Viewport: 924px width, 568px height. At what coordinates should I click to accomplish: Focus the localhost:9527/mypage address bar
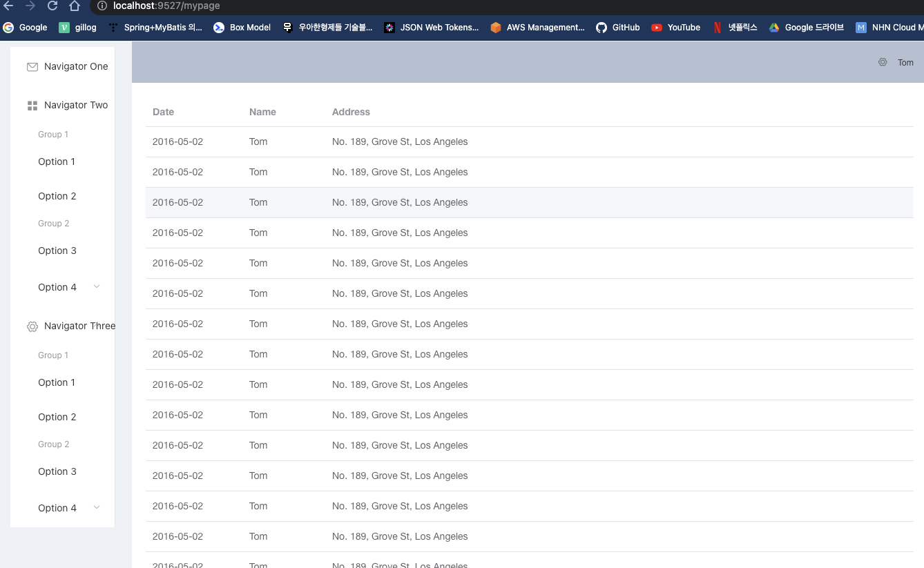tap(508, 6)
